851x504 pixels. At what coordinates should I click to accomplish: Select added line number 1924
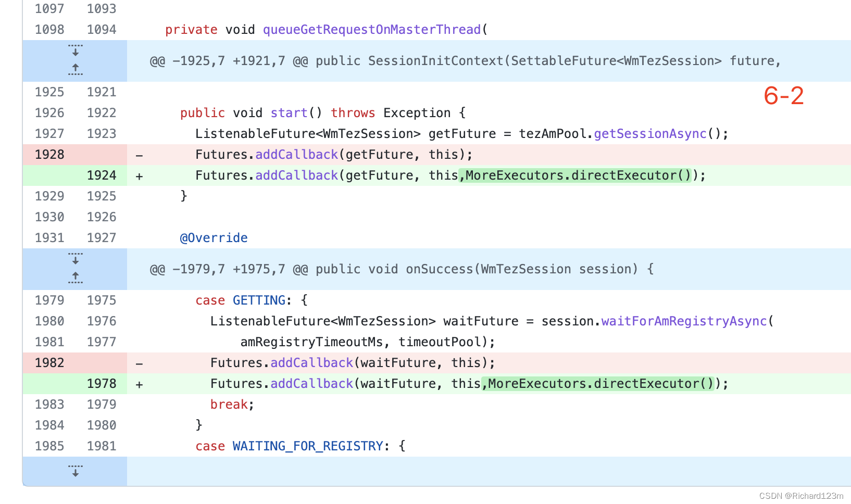(x=102, y=175)
